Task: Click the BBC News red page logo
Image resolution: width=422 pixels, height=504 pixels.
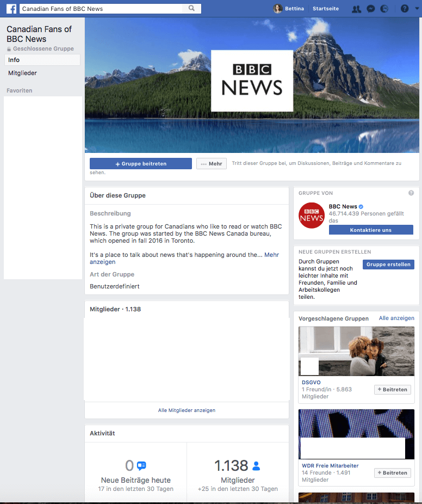Action: pyautogui.click(x=312, y=215)
